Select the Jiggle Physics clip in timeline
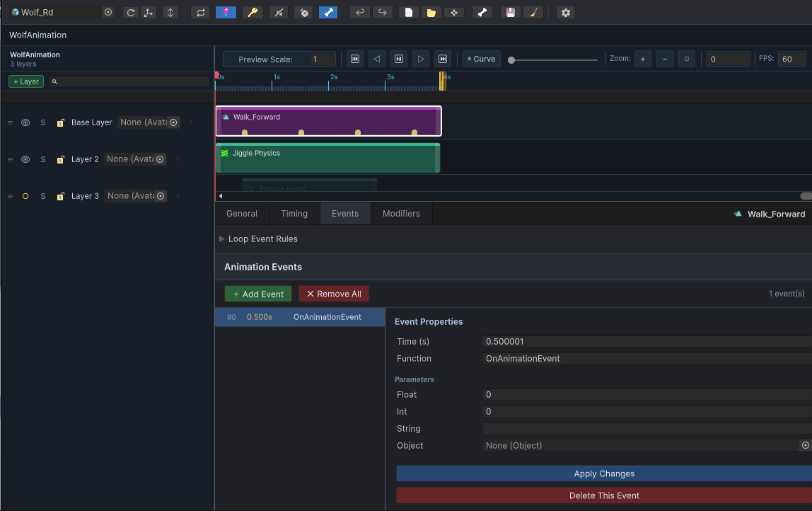The width and height of the screenshot is (812, 511). (x=327, y=158)
